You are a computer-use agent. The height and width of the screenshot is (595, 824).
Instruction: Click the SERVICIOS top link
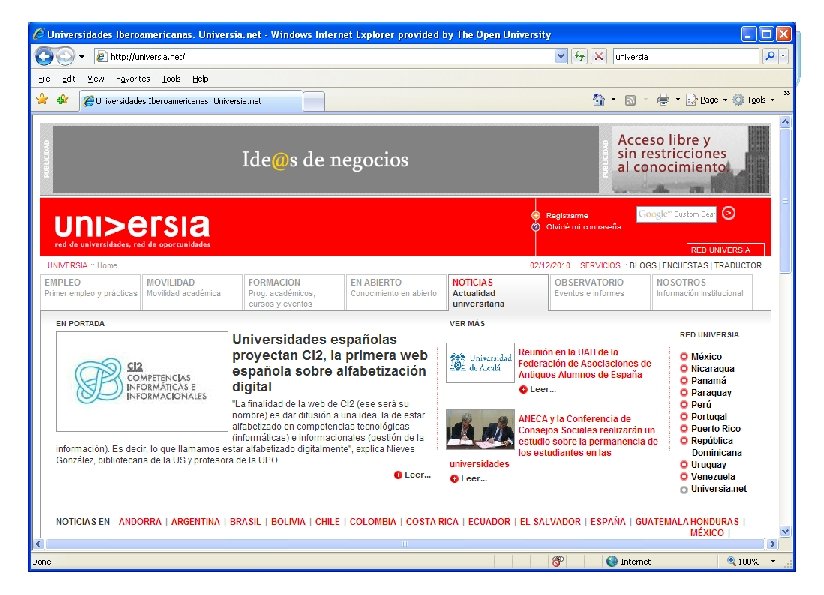[600, 265]
